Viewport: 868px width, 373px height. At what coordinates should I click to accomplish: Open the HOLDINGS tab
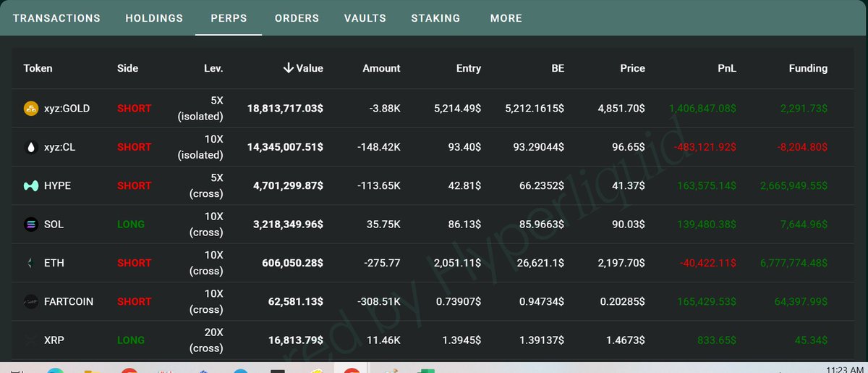[x=154, y=18]
